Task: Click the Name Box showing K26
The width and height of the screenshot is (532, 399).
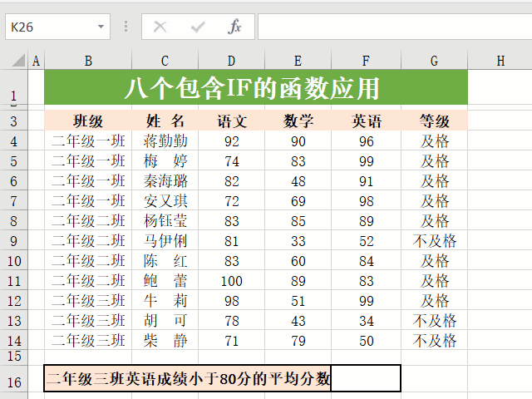Action: [x=57, y=27]
